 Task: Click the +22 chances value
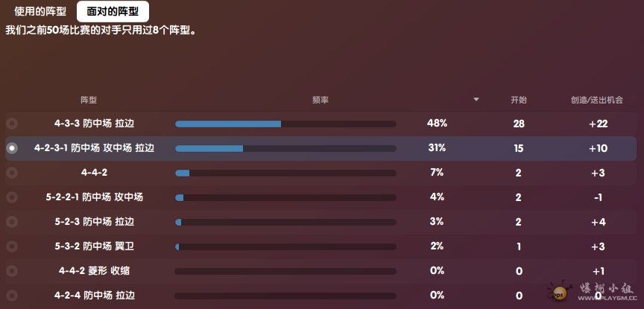pyautogui.click(x=598, y=124)
